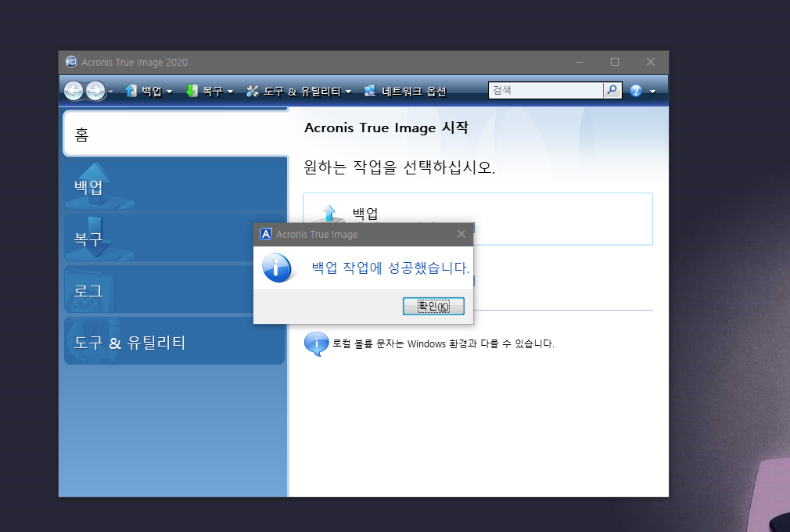The image size is (790, 532).
Task: Open navigation history dropdown arrow
Action: [111, 92]
